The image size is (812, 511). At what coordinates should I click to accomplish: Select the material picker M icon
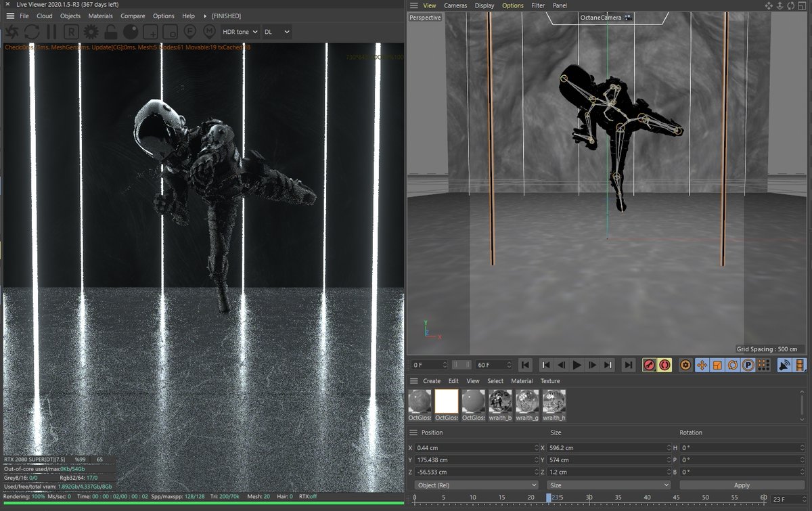tap(210, 31)
